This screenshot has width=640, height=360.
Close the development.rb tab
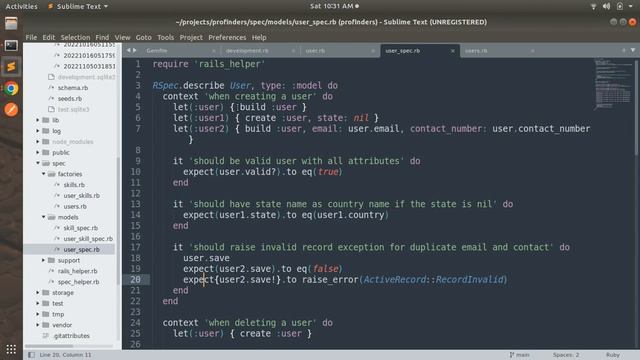pyautogui.click(x=293, y=51)
